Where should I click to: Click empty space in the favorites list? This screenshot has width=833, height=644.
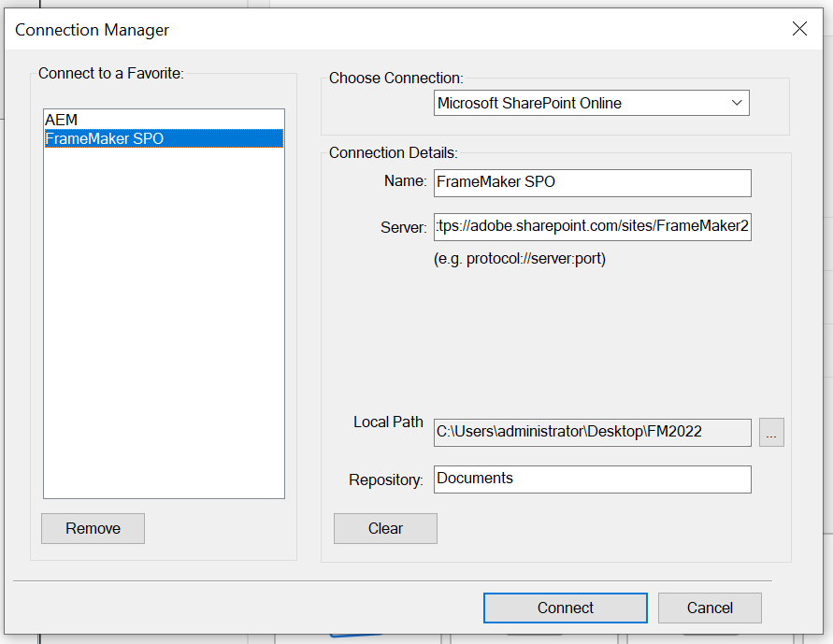[x=164, y=327]
